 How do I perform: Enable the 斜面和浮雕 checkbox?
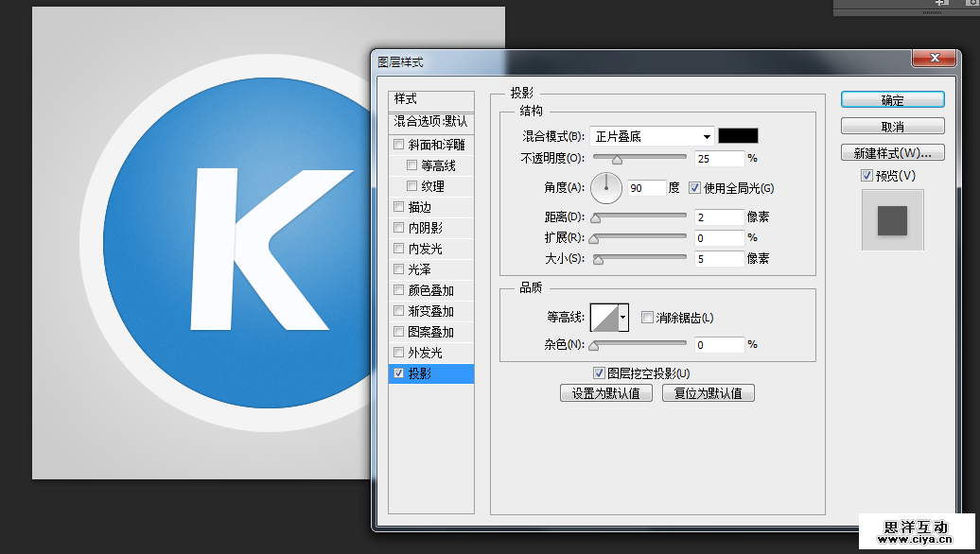tap(399, 145)
